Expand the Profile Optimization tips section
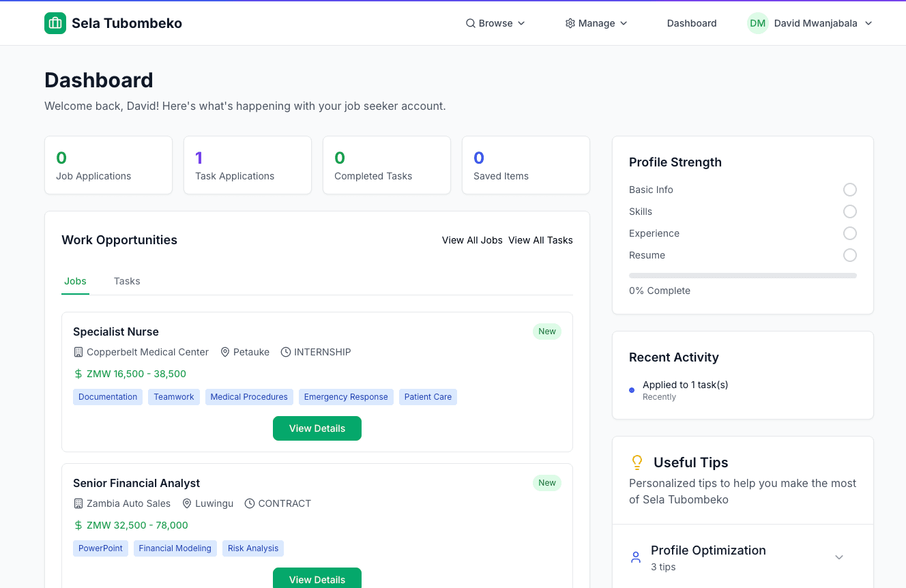Viewport: 906px width, 588px height. click(839, 557)
